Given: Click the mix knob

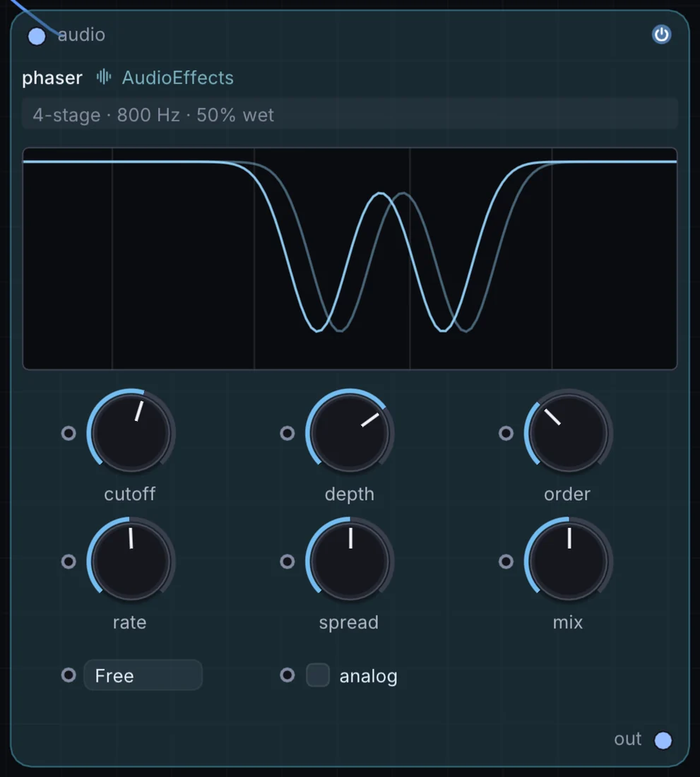Looking at the screenshot, I should click(x=568, y=561).
